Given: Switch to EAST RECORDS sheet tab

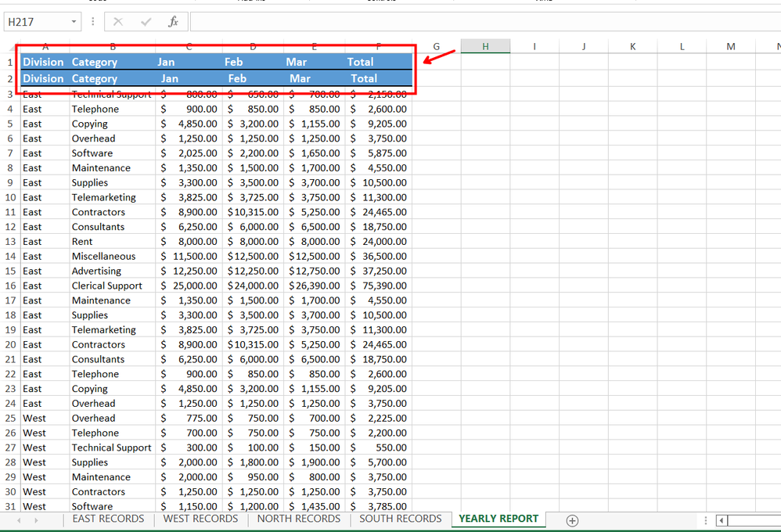Looking at the screenshot, I should (x=108, y=519).
